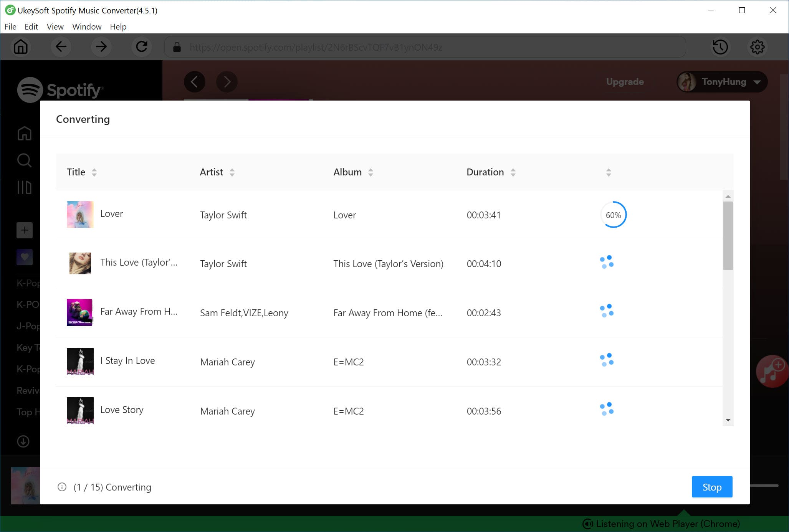789x532 pixels.
Task: Click the Duration sort toggle arrow
Action: [513, 172]
